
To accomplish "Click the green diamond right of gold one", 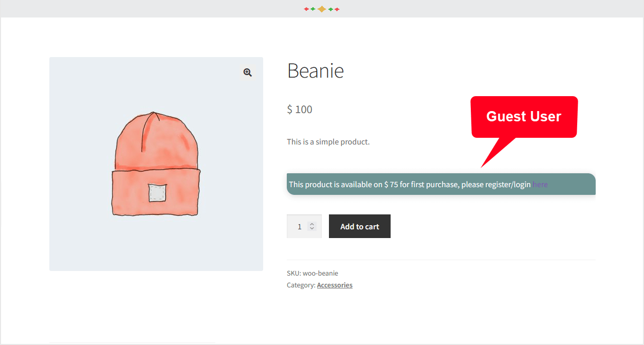I will [x=330, y=9].
